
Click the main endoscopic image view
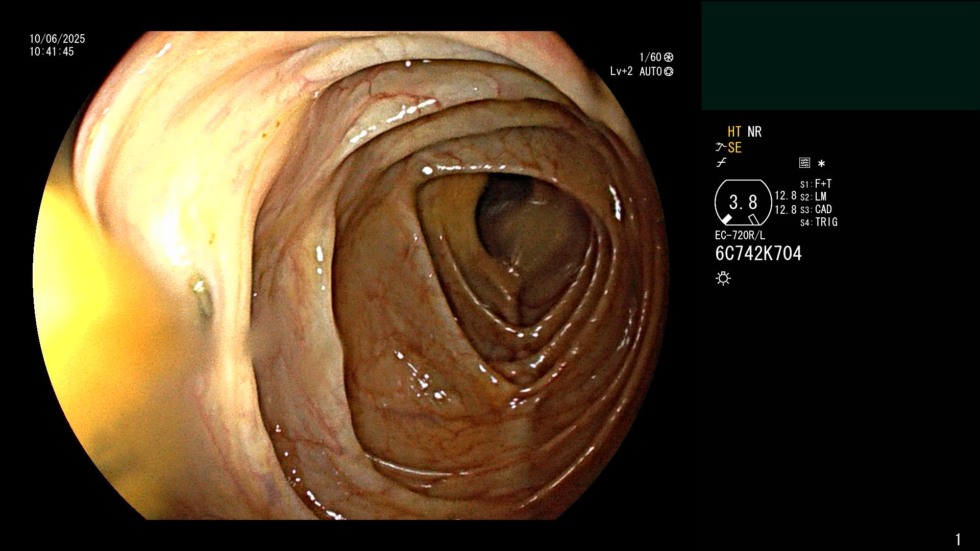(x=352, y=275)
